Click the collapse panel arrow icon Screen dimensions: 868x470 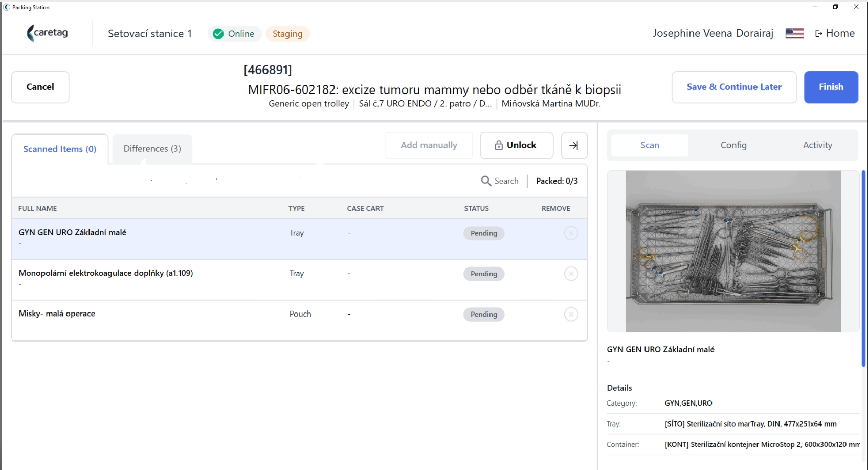(574, 145)
